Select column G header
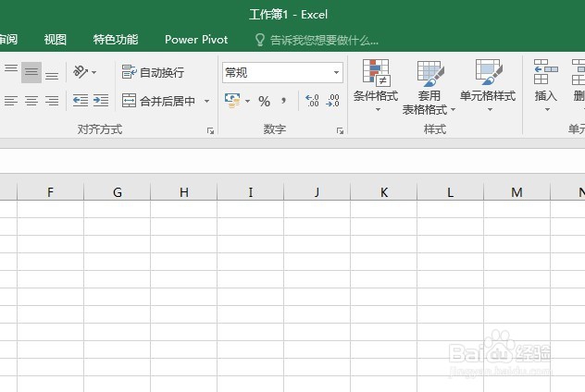585x392 pixels. click(118, 192)
